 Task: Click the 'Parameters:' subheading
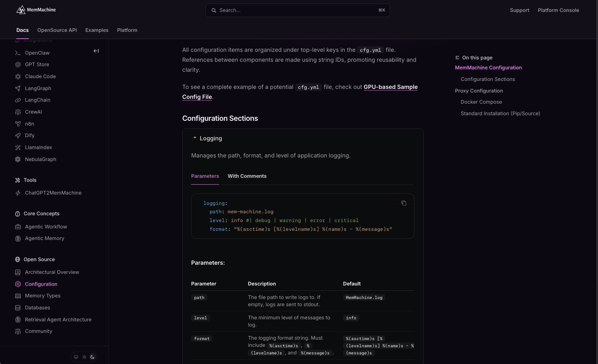point(208,263)
